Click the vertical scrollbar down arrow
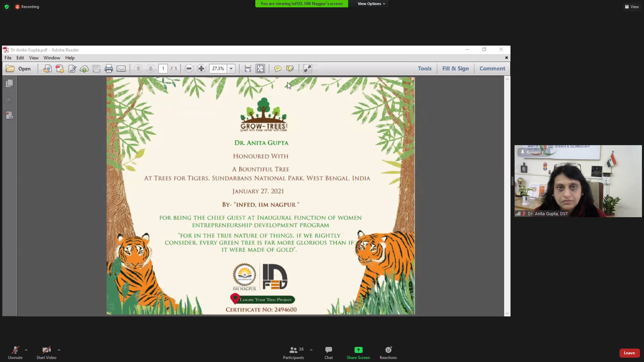644x362 pixels. click(507, 314)
